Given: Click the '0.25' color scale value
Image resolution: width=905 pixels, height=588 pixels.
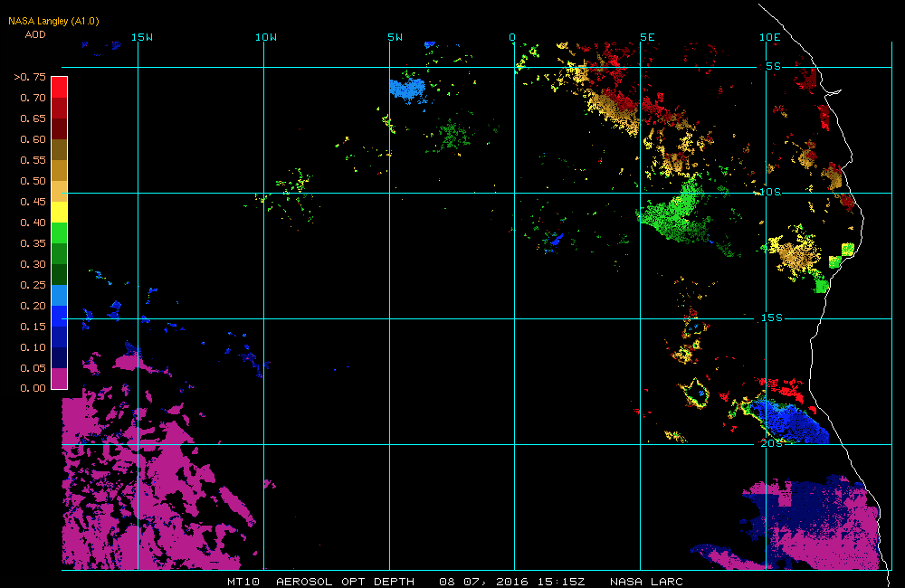Looking at the screenshot, I should tap(33, 284).
